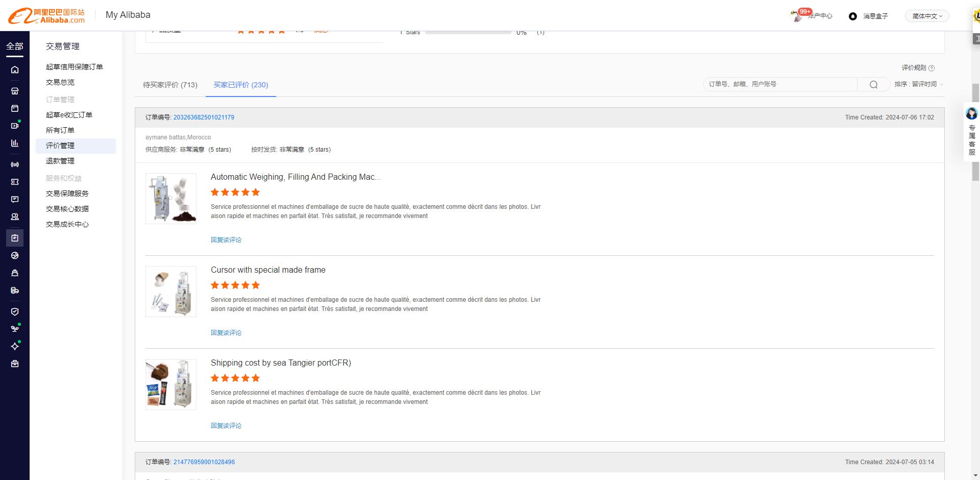Open the Automatic Weighing machine product thumbnail
Viewport: 980px width, 480px height.
171,199
